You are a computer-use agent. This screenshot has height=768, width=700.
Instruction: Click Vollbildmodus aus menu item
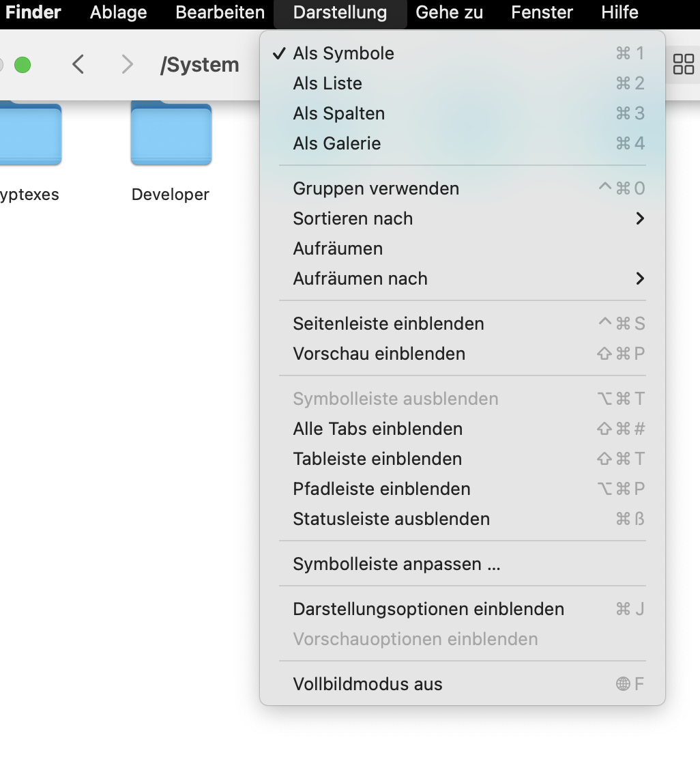[368, 684]
